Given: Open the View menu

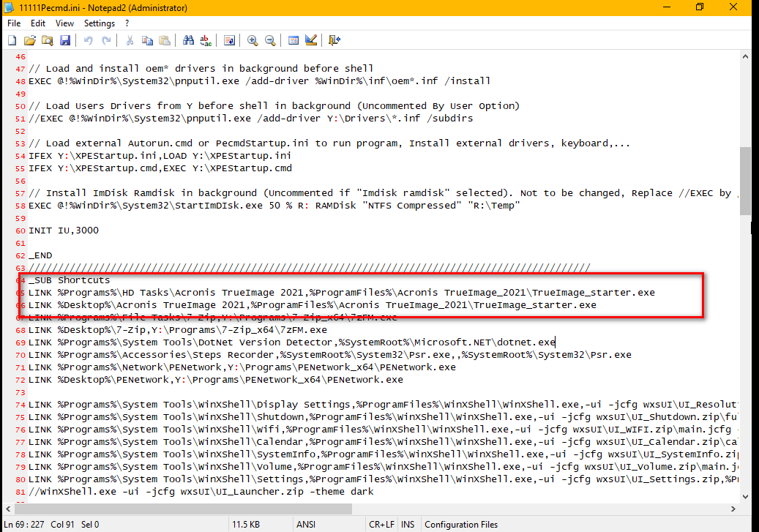Looking at the screenshot, I should click(x=64, y=23).
